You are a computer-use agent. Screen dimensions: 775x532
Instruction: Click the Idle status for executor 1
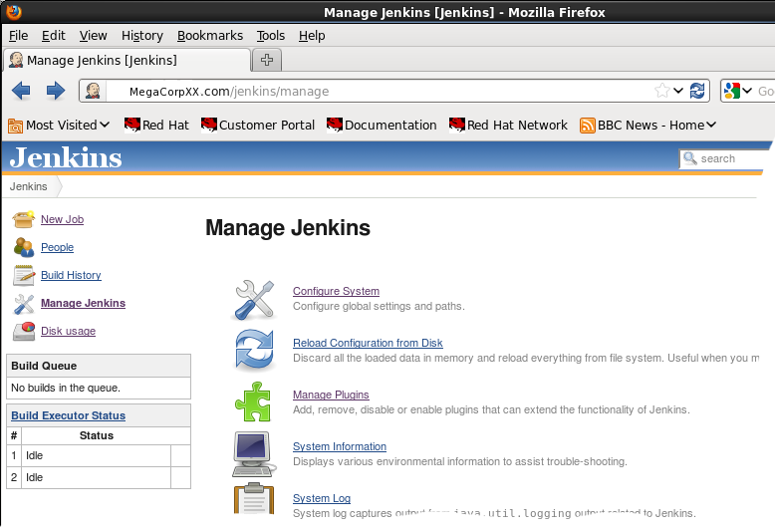tap(35, 456)
